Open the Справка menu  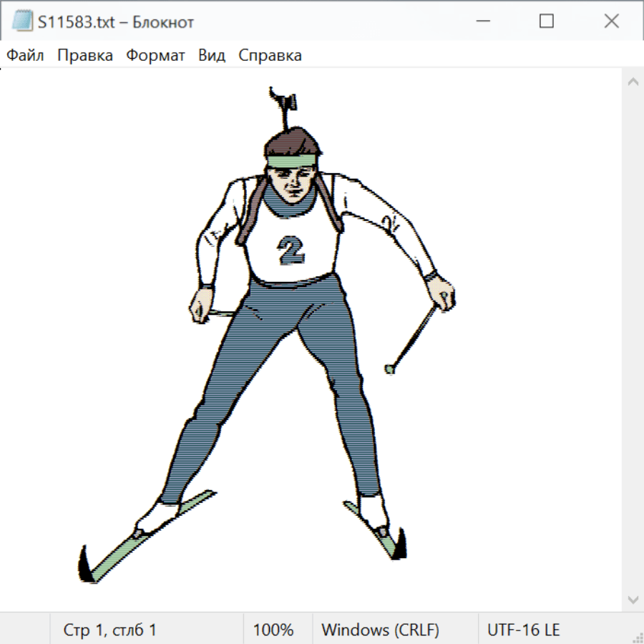[x=270, y=56]
